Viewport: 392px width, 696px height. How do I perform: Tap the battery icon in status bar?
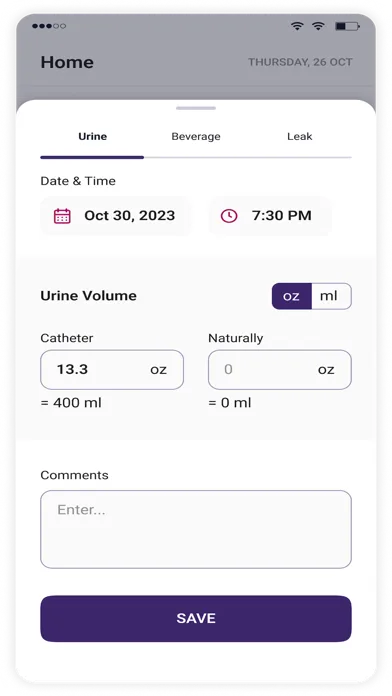[x=347, y=26]
